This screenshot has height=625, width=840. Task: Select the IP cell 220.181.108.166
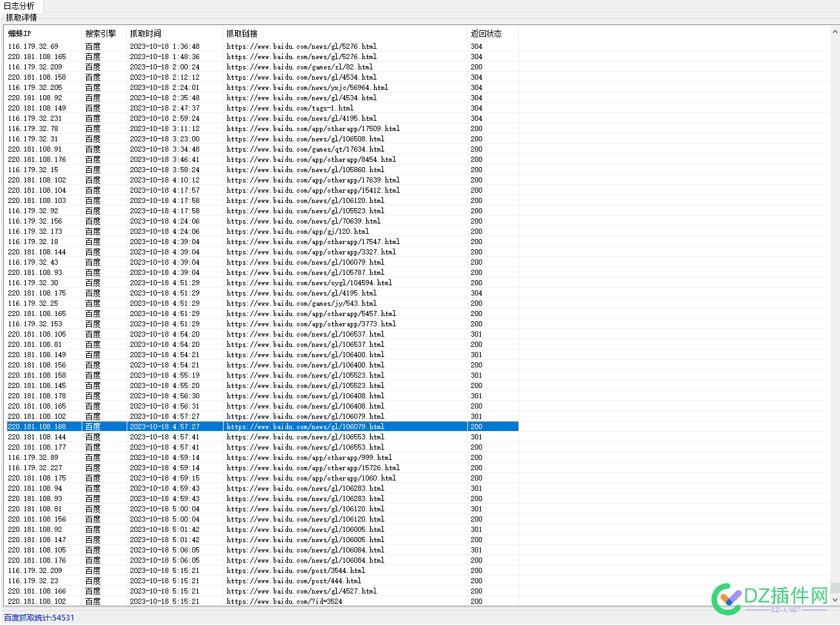point(37,591)
